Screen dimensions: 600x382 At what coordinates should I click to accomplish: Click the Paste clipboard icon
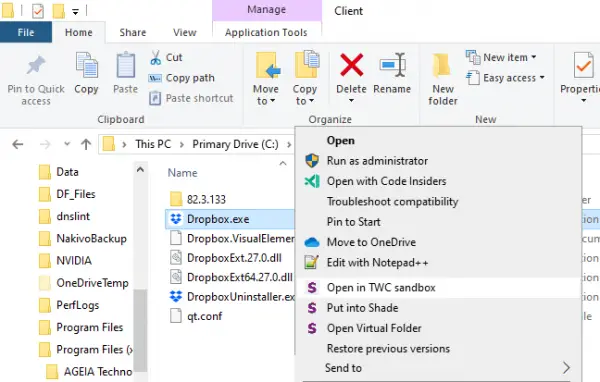click(126, 65)
